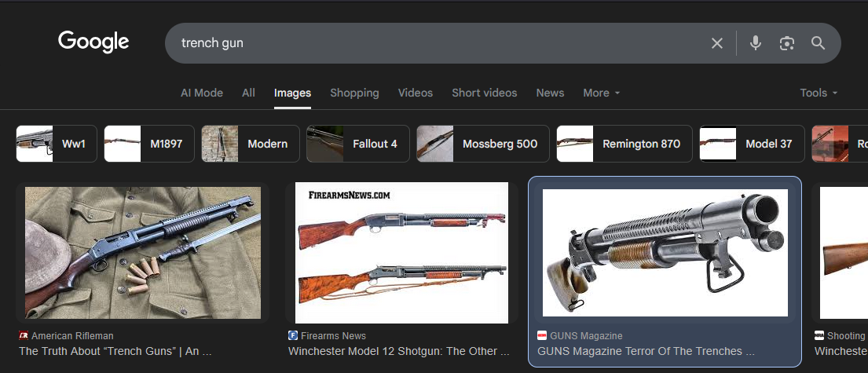The image size is (868, 373).
Task: Click the American Rifleman source favicon
Action: [x=24, y=335]
